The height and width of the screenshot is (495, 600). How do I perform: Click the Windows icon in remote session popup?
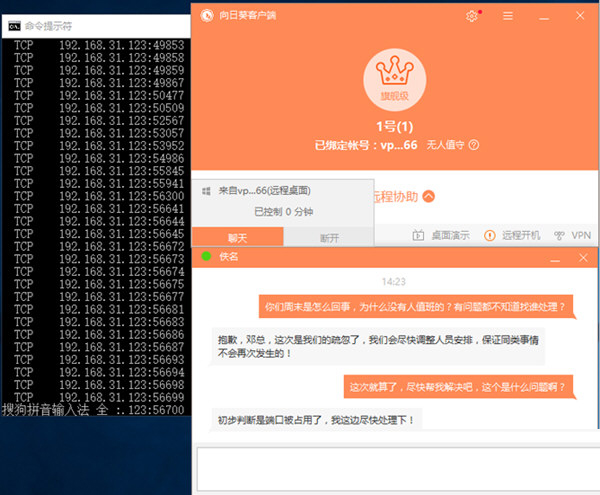click(206, 191)
